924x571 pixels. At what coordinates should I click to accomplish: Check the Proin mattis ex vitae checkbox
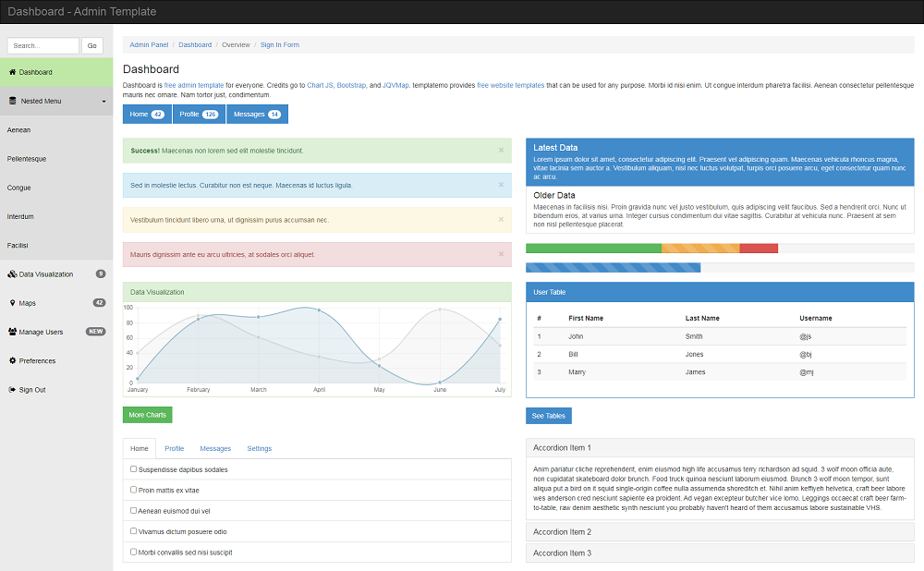[x=134, y=490]
